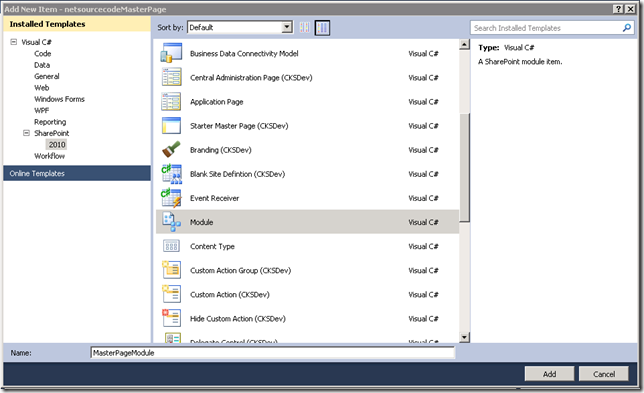Click the search magnifier icon
Viewport: 644px width, 393px height.
pos(627,28)
